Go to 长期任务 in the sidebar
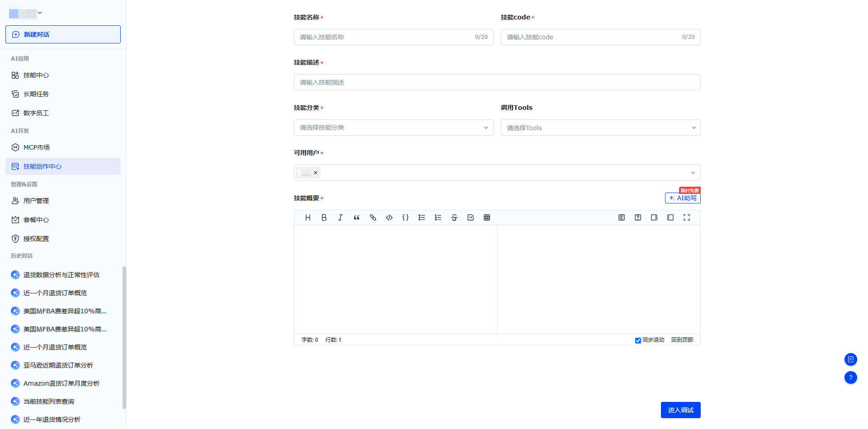Screen dimensions: 868x429 pyautogui.click(x=63, y=94)
